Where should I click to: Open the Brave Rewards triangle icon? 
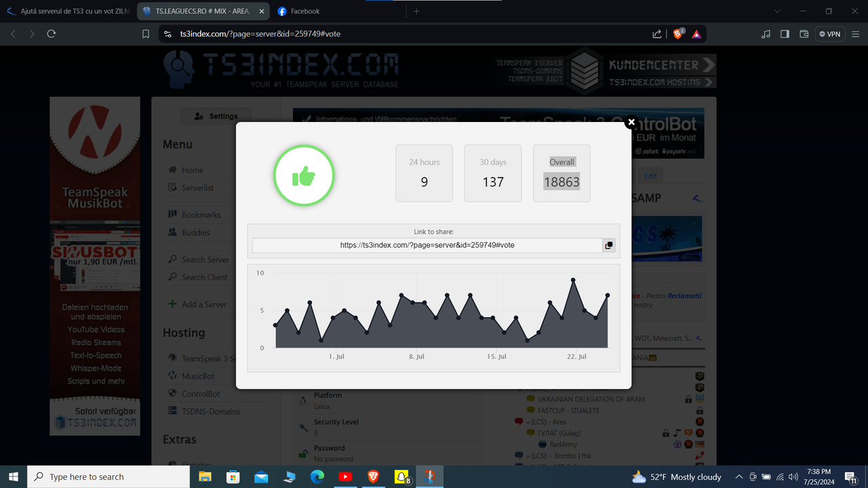[x=696, y=34]
